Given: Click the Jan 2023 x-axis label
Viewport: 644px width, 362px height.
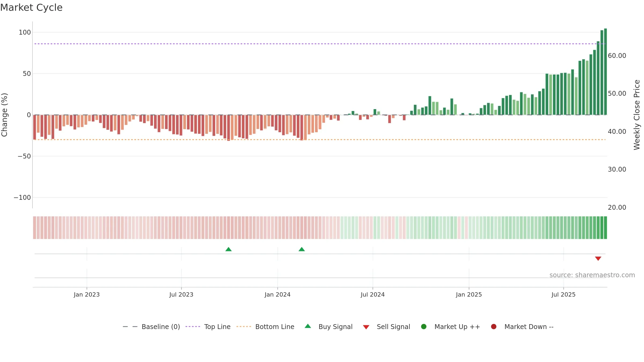Looking at the screenshot, I should click(87, 295).
